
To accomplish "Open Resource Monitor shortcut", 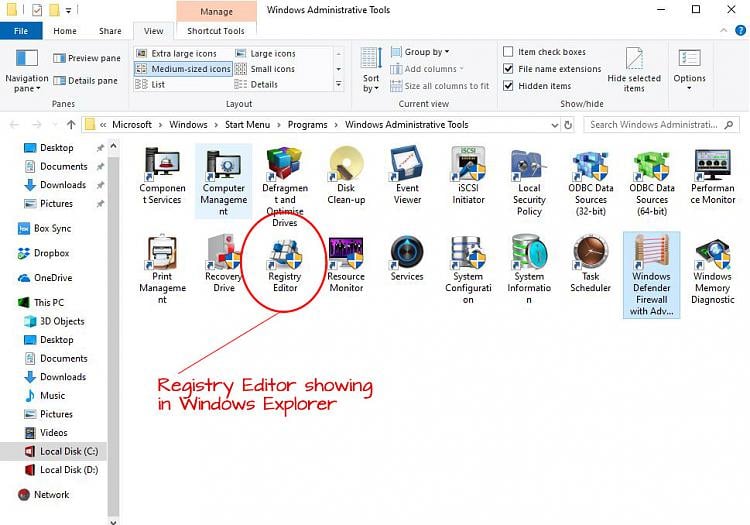I will pos(346,264).
